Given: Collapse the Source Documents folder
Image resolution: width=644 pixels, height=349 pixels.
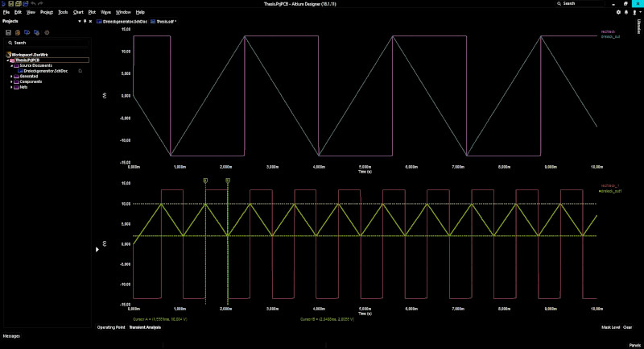Looking at the screenshot, I should click(x=12, y=65).
